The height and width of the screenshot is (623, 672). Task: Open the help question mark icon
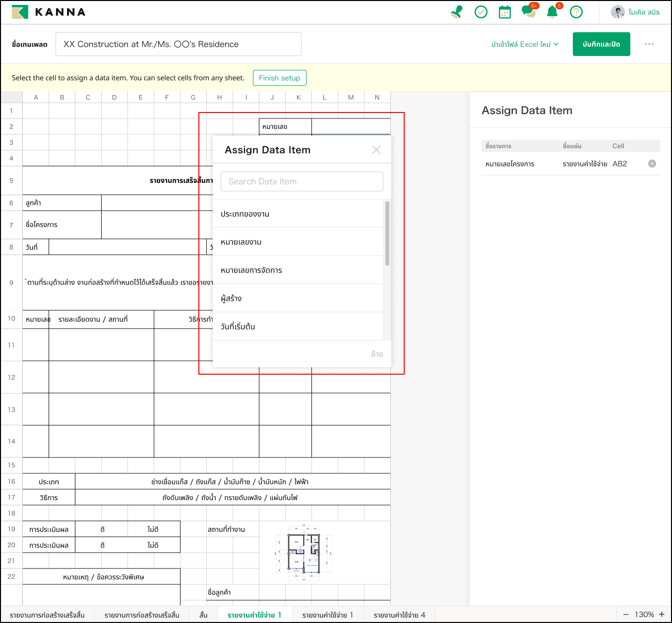coord(576,12)
